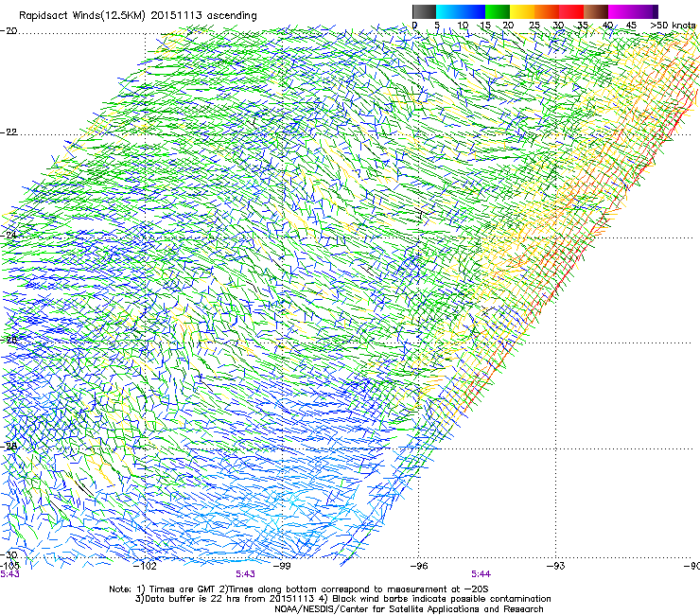Click the '45' legend tick label
This screenshot has width=700, height=615.
click(x=631, y=26)
